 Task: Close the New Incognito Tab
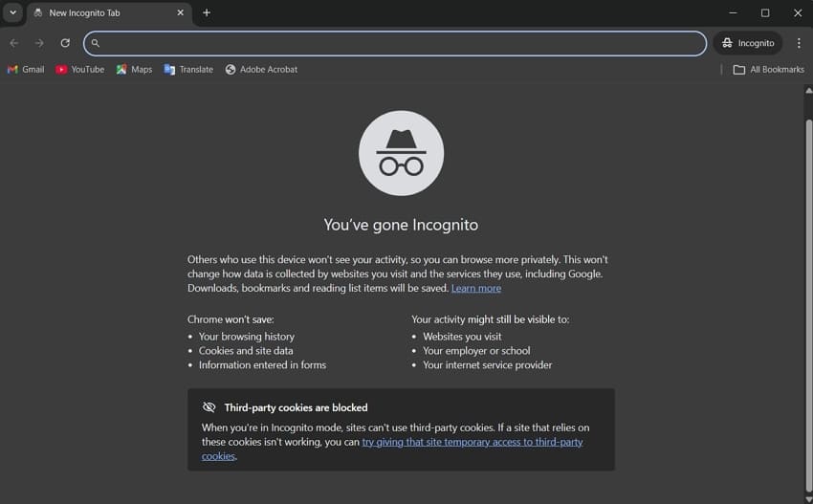tap(181, 13)
